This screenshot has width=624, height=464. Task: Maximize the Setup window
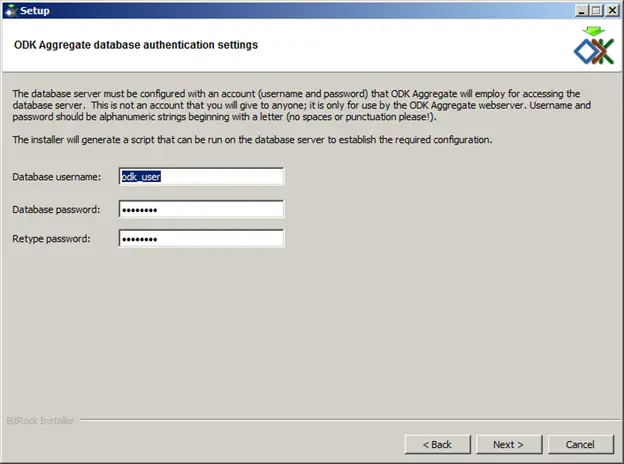coord(596,10)
